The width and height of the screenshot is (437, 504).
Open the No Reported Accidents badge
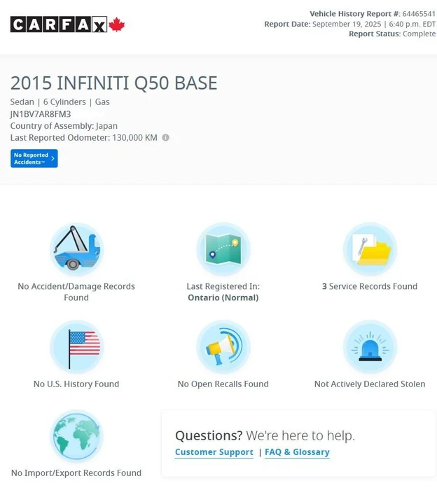pyautogui.click(x=34, y=158)
